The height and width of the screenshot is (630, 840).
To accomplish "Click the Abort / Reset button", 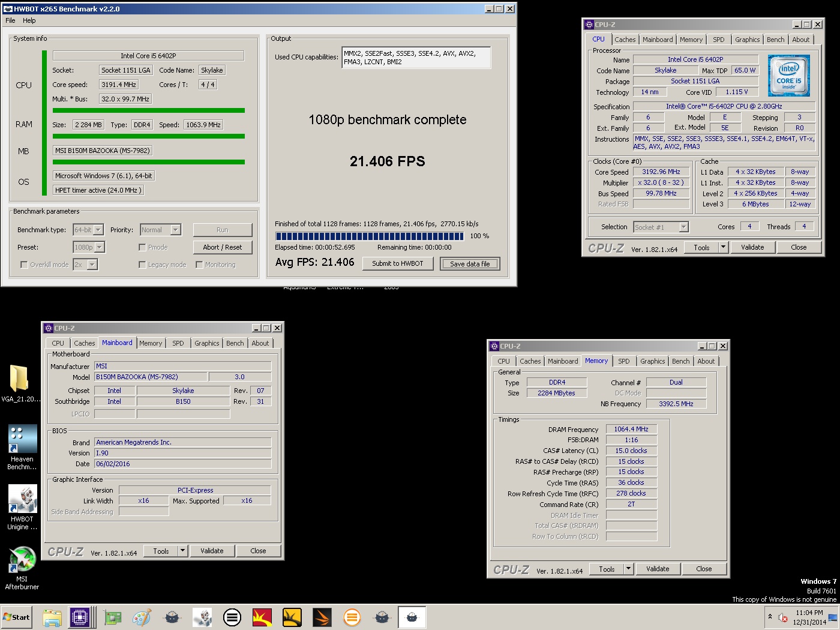I will (x=223, y=247).
